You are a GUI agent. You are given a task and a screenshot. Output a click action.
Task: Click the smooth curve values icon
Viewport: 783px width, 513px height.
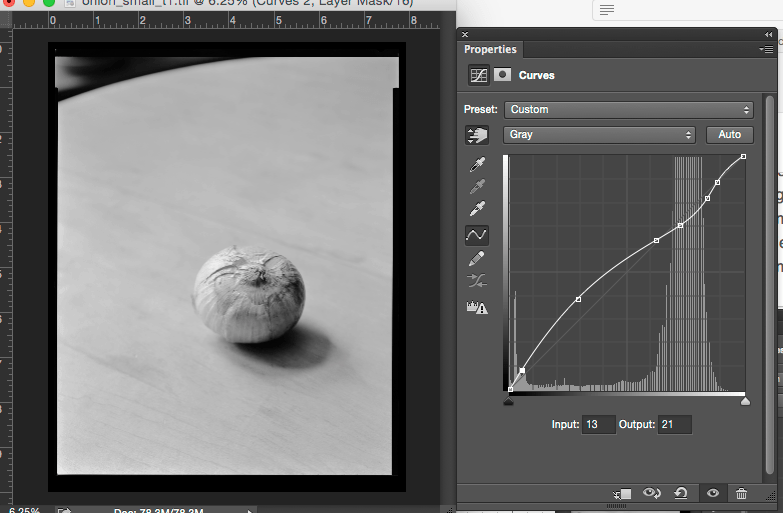click(x=477, y=282)
